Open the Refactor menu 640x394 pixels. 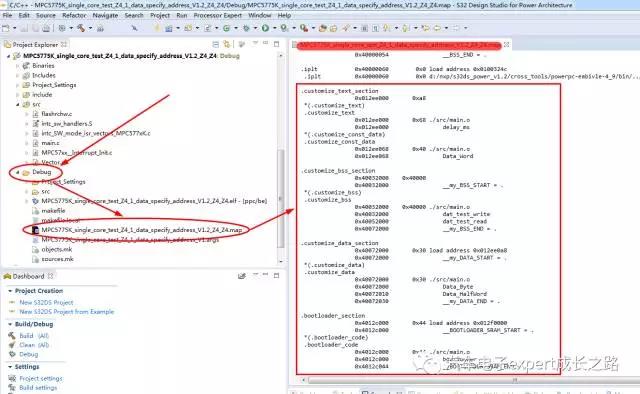pos(74,15)
